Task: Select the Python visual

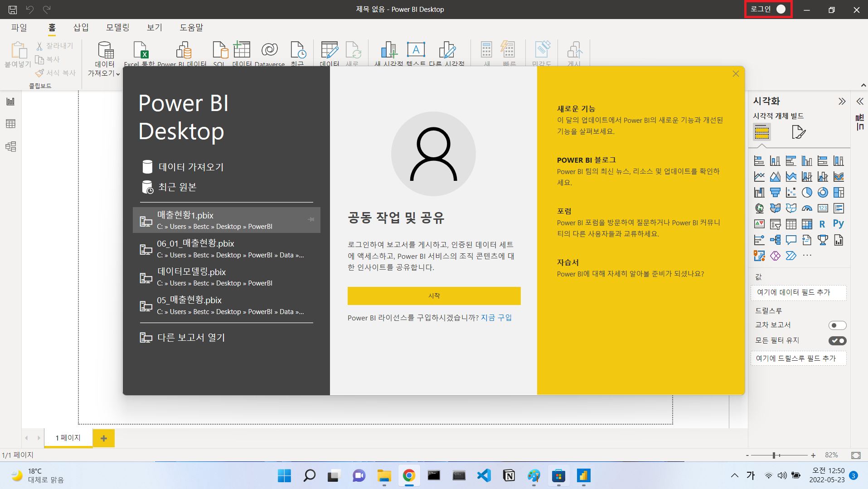Action: pos(839,224)
